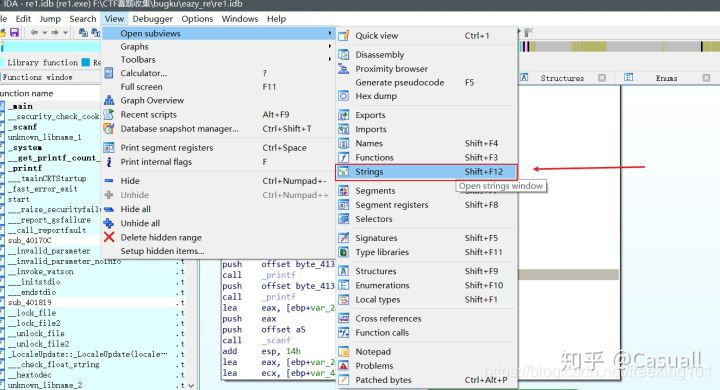Click the Patched bytes icon
The height and width of the screenshot is (390, 720).
tap(343, 380)
